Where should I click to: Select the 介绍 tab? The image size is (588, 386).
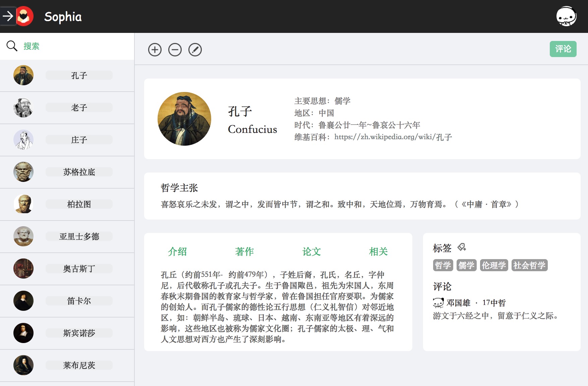point(177,252)
